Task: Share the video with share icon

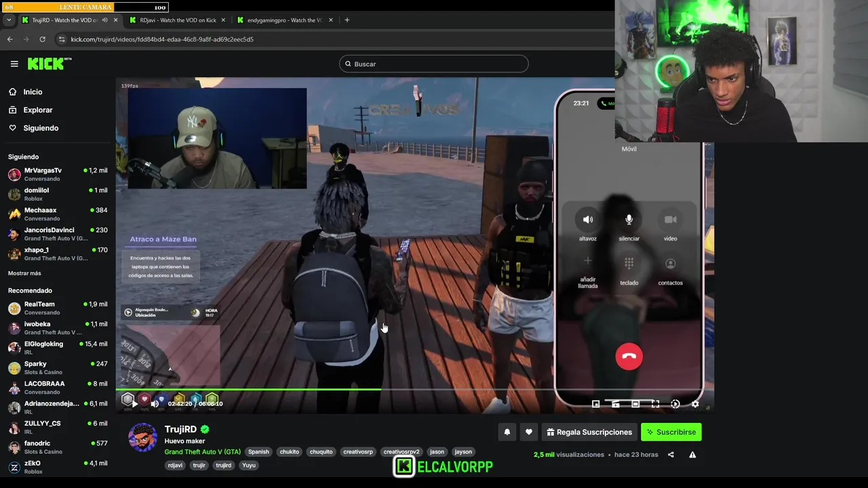Action: click(x=671, y=455)
